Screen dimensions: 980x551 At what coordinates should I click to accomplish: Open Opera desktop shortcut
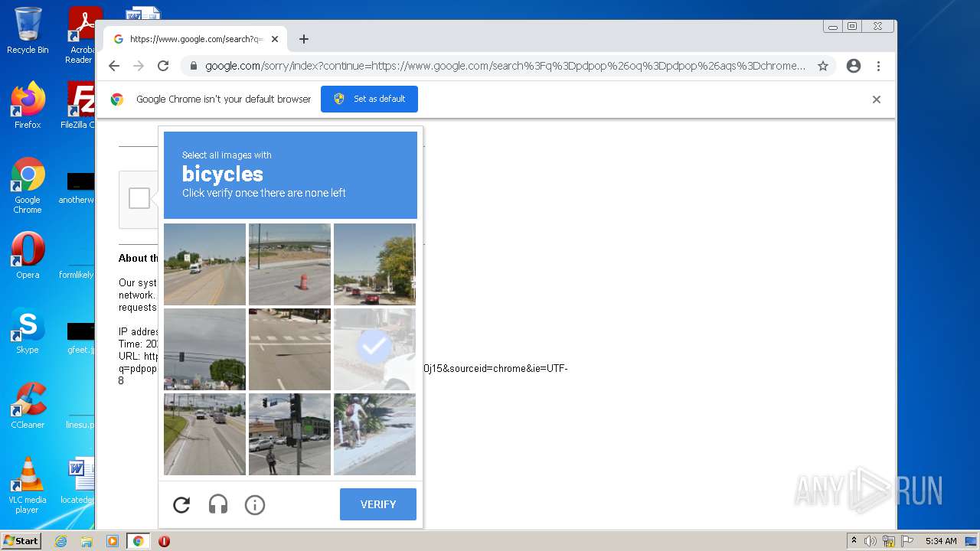tap(28, 256)
